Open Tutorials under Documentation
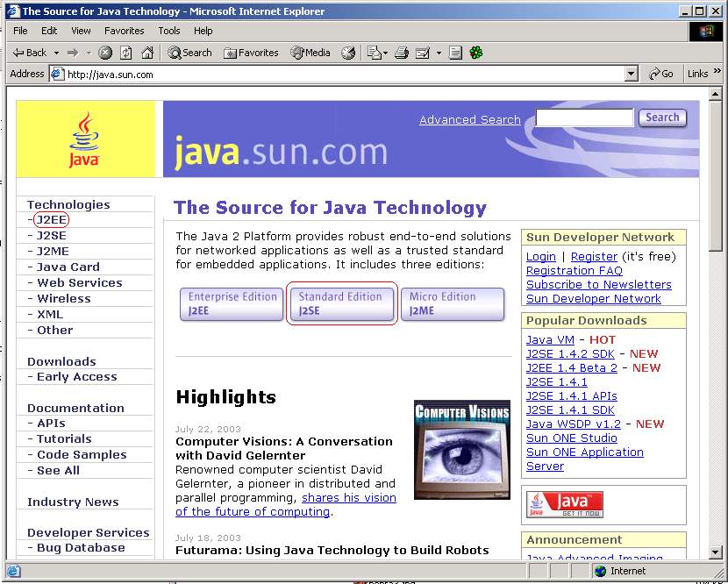 click(64, 438)
